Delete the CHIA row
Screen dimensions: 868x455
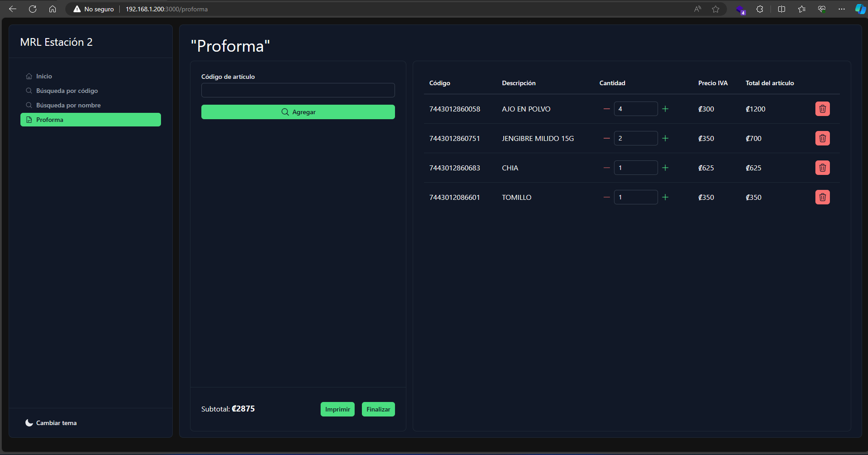pyautogui.click(x=822, y=168)
